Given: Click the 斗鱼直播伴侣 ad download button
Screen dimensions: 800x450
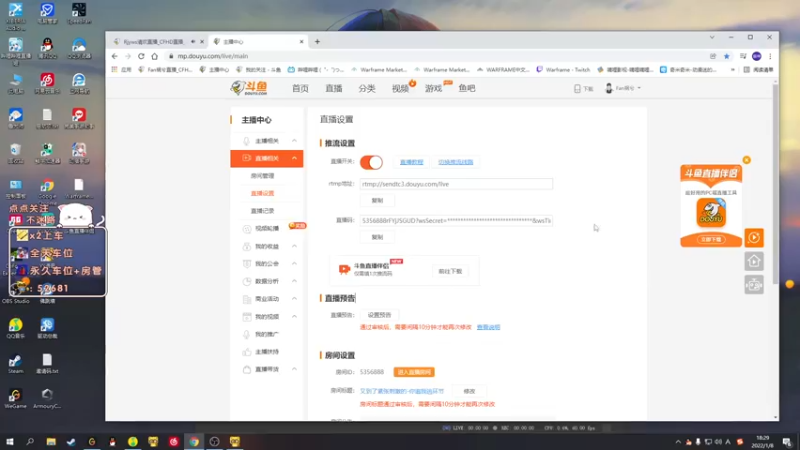Looking at the screenshot, I should (x=711, y=239).
